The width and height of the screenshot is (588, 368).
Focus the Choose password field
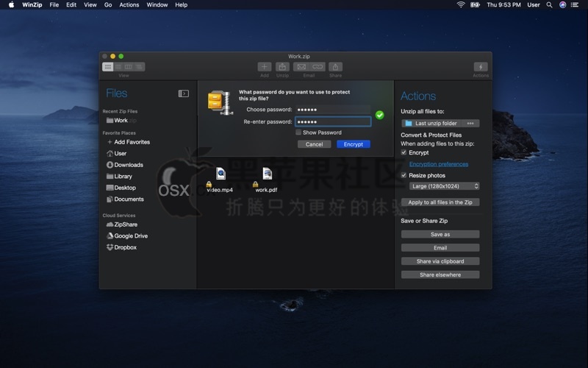(333, 110)
